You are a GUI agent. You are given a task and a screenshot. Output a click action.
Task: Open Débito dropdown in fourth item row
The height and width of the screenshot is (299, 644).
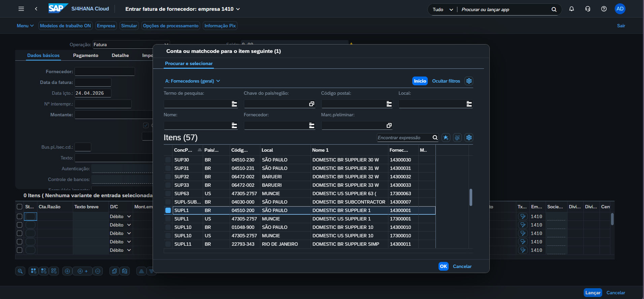click(x=129, y=242)
